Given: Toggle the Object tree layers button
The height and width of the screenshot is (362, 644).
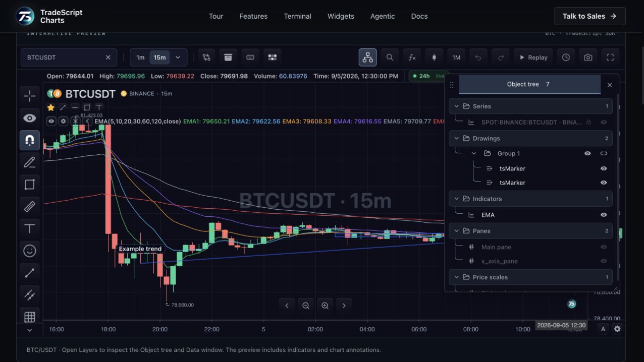Looking at the screenshot, I should [x=368, y=57].
